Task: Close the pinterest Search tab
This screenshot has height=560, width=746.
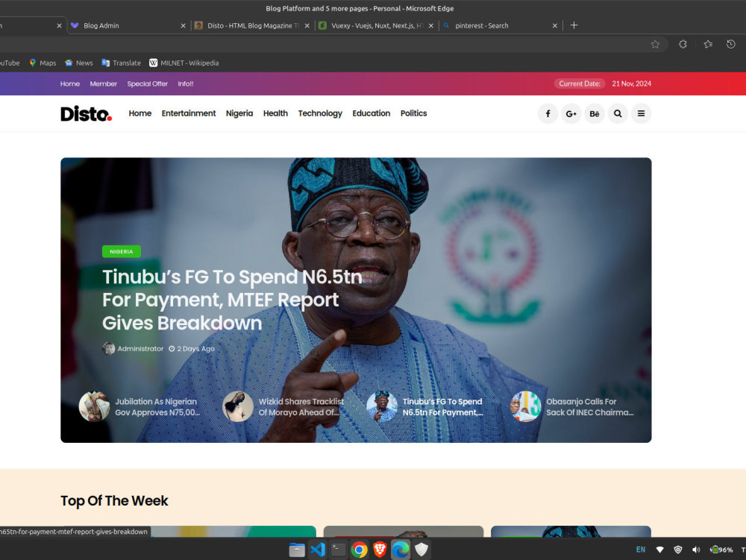Action: (x=555, y=25)
